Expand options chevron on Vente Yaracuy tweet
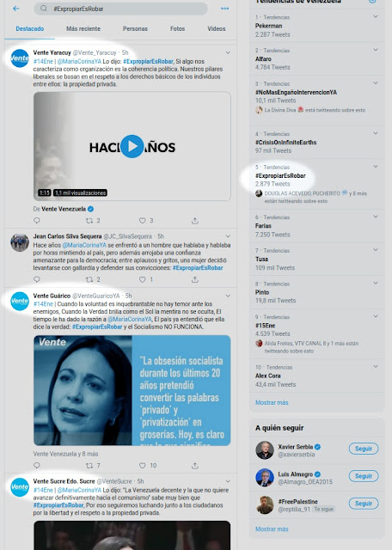392x550 pixels. (228, 52)
